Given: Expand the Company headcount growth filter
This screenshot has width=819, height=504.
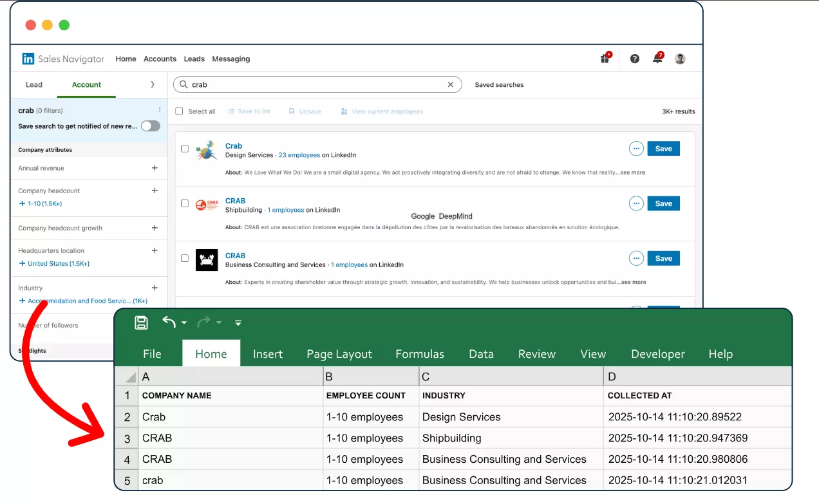Looking at the screenshot, I should point(155,228).
